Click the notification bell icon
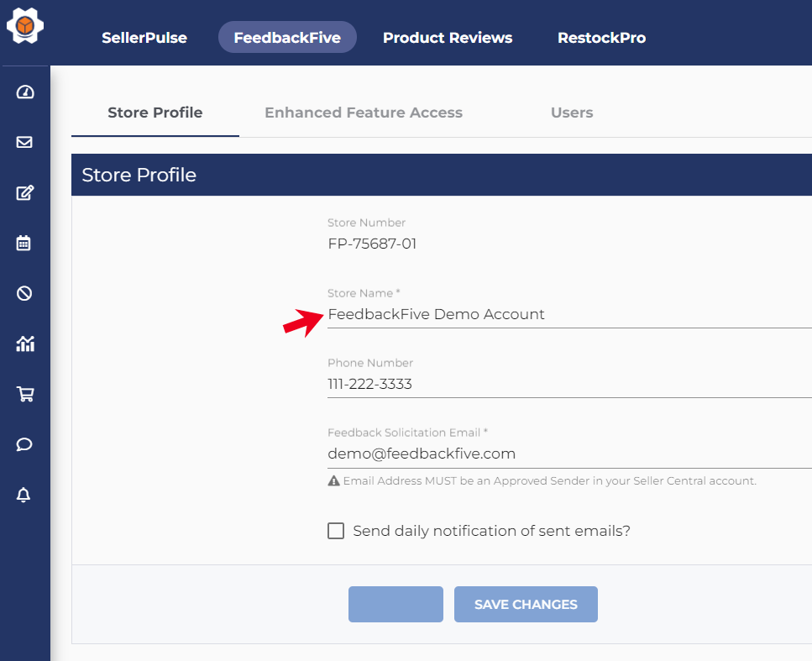The height and width of the screenshot is (661, 812). (24, 495)
